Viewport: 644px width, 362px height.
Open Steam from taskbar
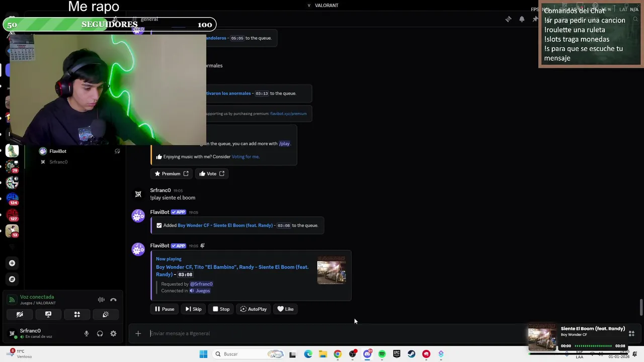point(412,354)
